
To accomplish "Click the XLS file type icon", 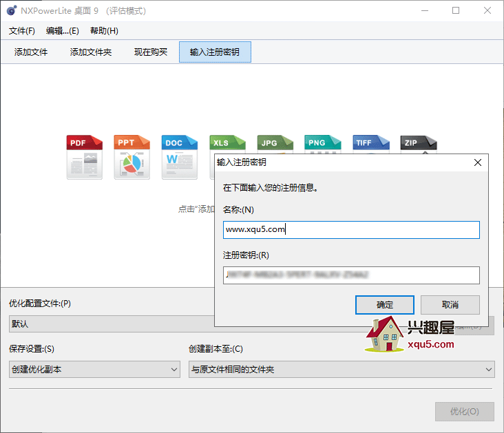I will pos(227,144).
